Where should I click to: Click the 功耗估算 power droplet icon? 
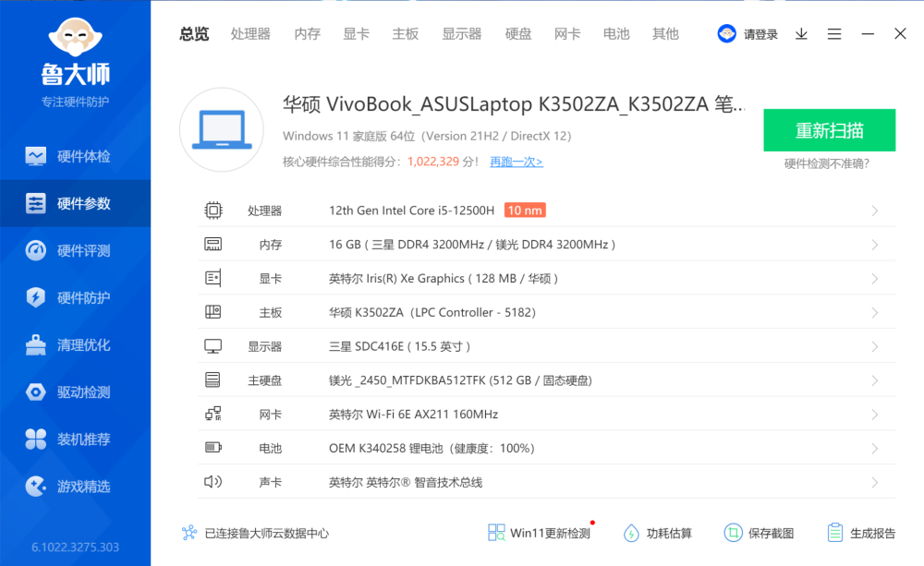pyautogui.click(x=631, y=533)
